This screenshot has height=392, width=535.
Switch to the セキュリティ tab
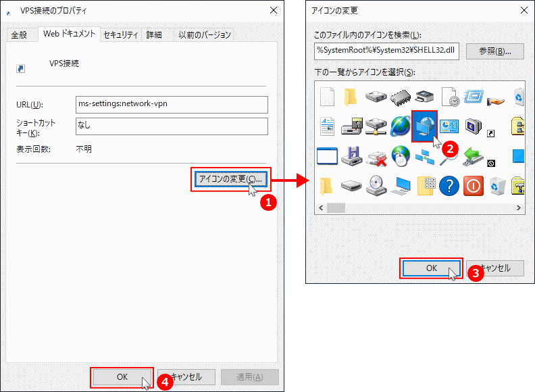point(121,35)
